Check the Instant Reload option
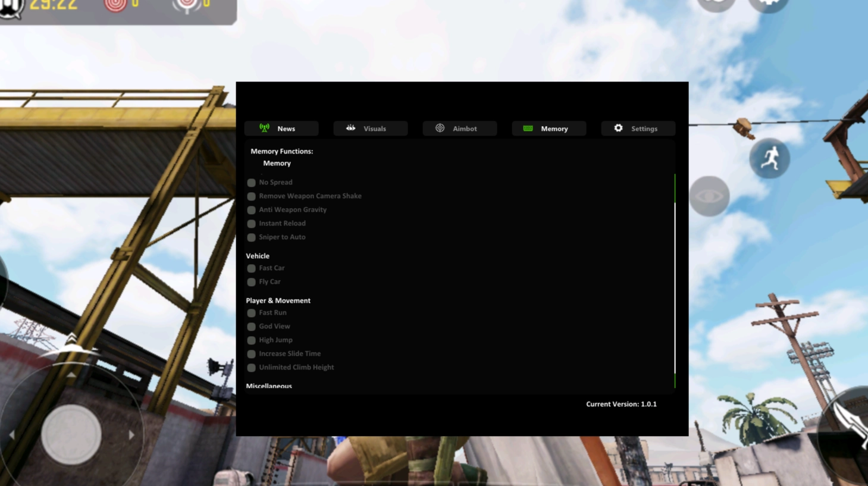The height and width of the screenshot is (486, 868). (x=251, y=224)
